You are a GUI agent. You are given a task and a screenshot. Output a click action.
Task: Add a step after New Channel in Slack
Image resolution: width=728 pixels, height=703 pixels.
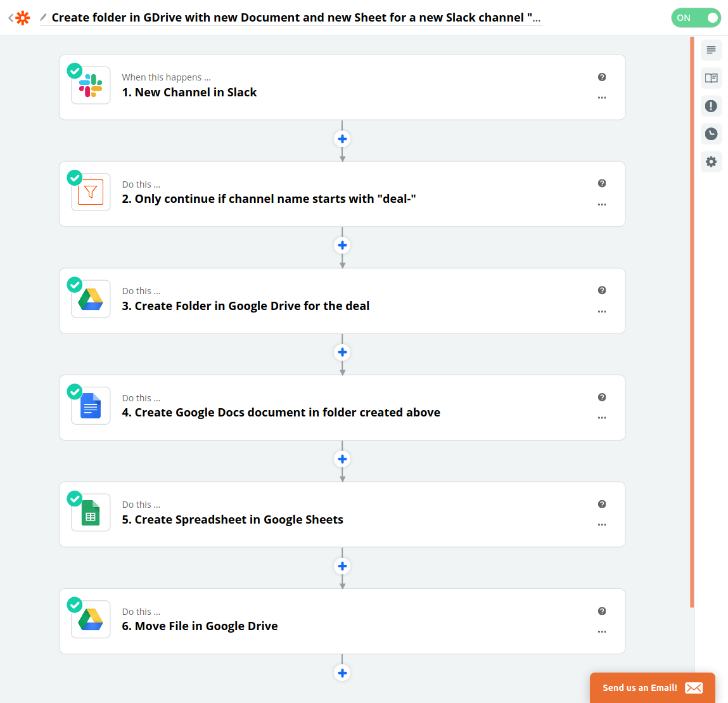click(342, 139)
